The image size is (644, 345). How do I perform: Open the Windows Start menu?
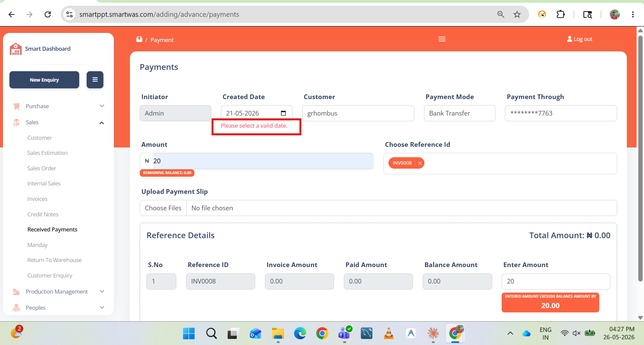189,334
